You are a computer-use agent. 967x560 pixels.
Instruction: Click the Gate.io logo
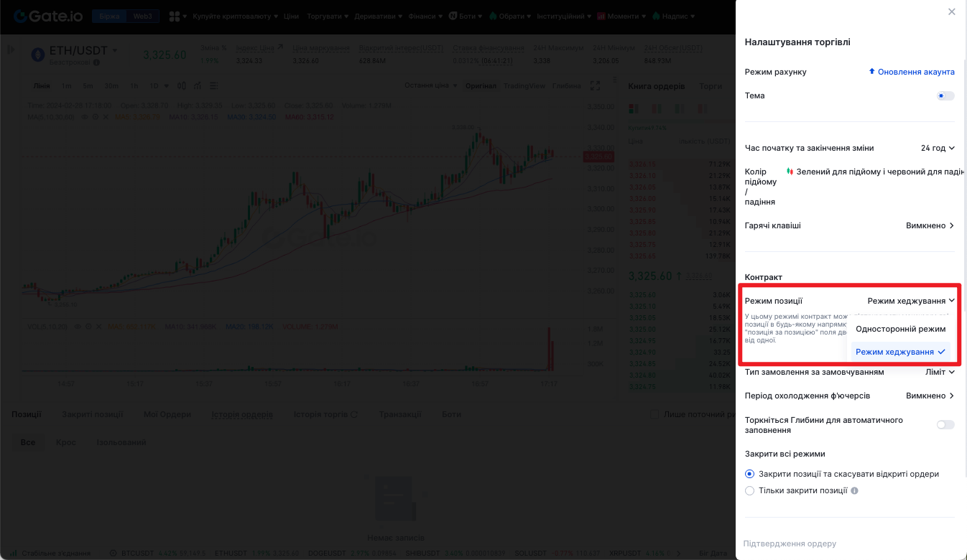coord(49,16)
